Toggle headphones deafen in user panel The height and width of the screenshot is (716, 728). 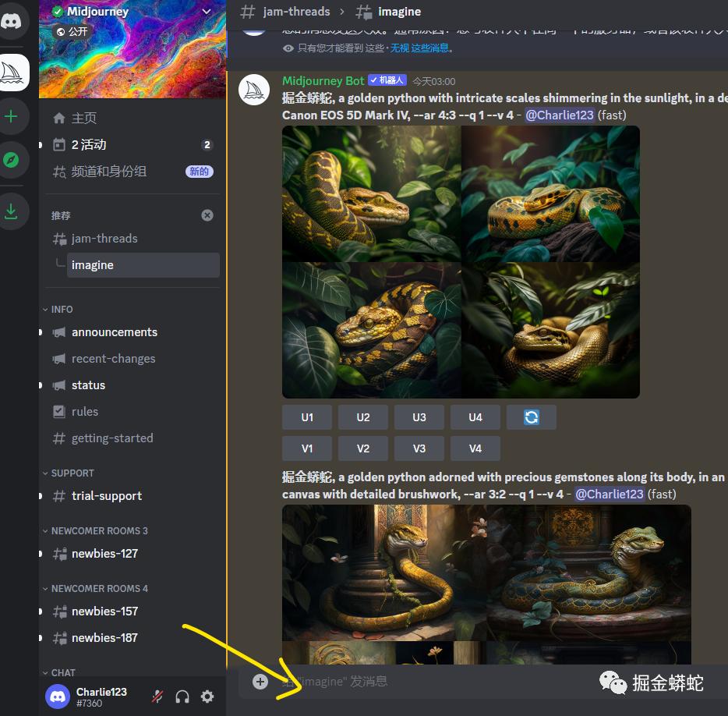point(182,697)
